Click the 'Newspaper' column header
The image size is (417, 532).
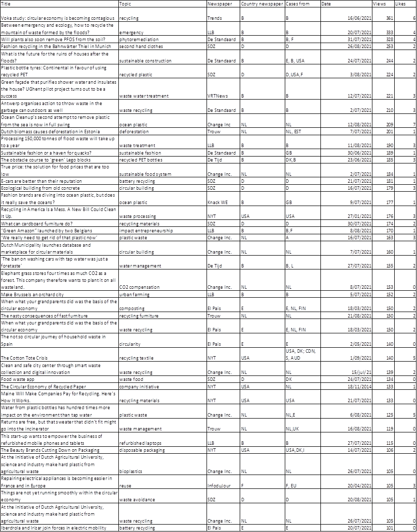(223, 4)
